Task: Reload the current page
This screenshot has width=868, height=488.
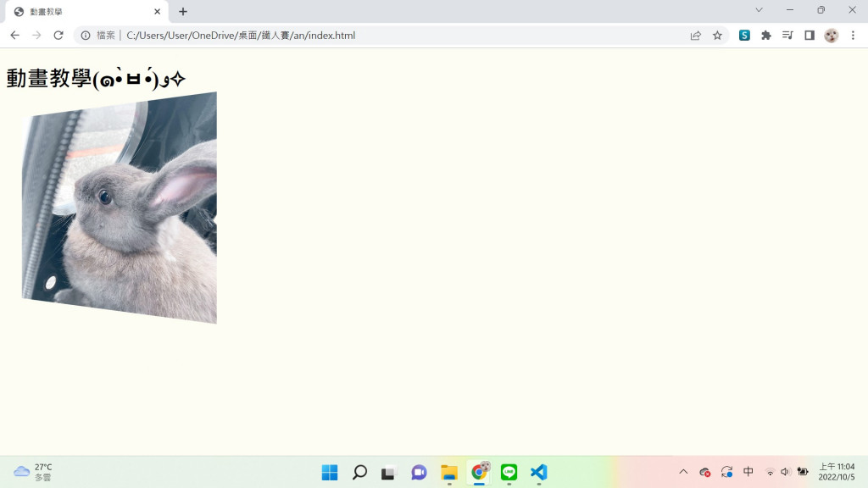Action: (58, 36)
